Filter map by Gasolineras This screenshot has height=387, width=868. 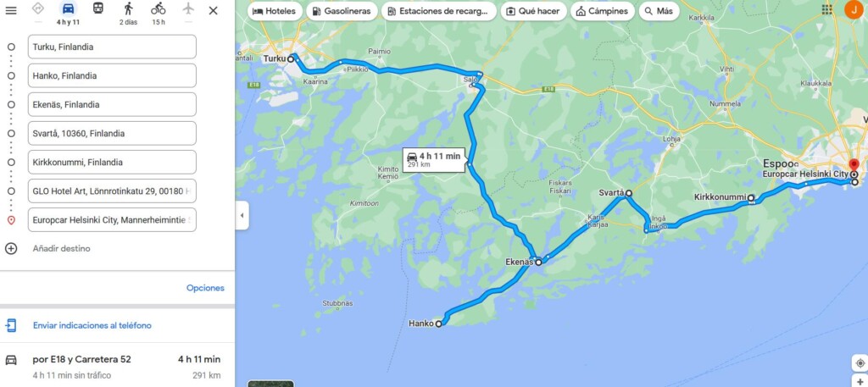pos(342,11)
